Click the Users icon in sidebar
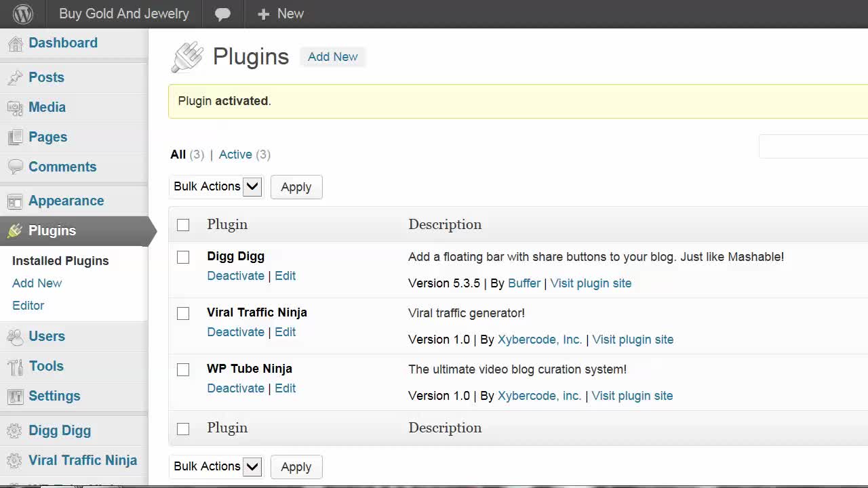Image resolution: width=868 pixels, height=488 pixels. (x=15, y=337)
